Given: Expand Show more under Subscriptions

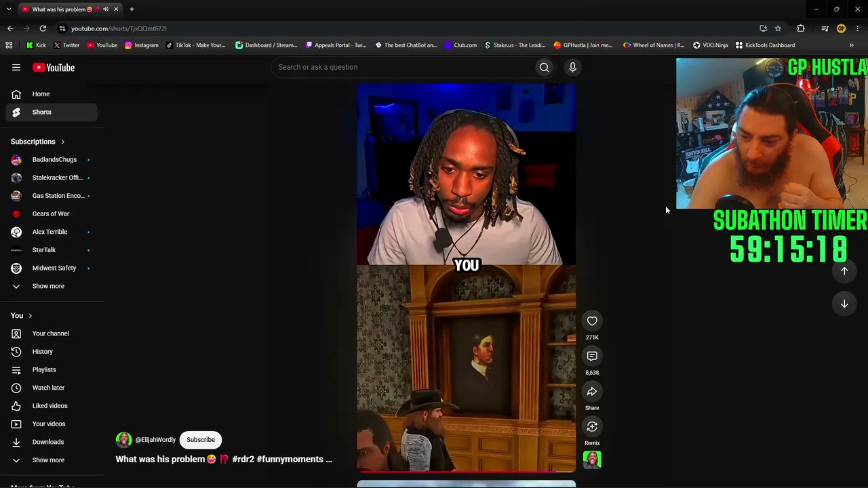Looking at the screenshot, I should pos(52,286).
